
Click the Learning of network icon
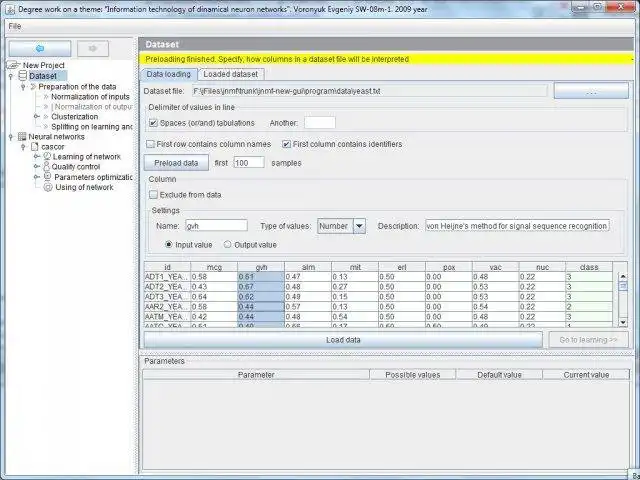(47, 156)
